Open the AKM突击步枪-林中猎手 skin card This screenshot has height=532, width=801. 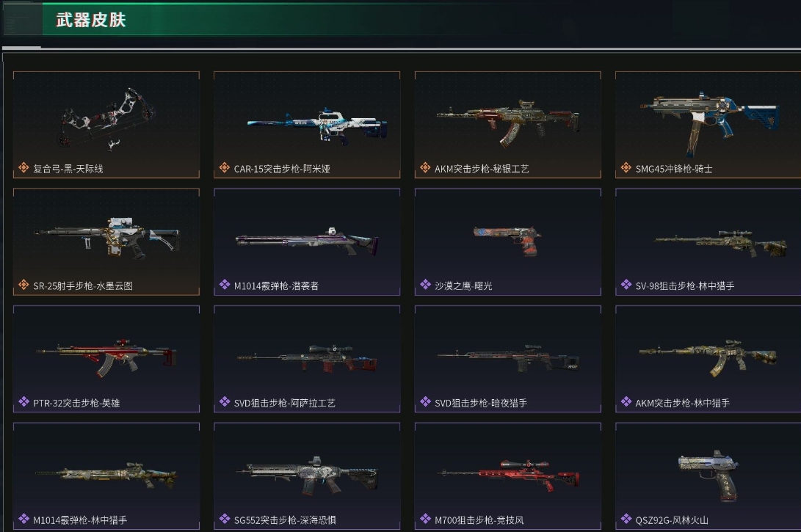[708, 359]
